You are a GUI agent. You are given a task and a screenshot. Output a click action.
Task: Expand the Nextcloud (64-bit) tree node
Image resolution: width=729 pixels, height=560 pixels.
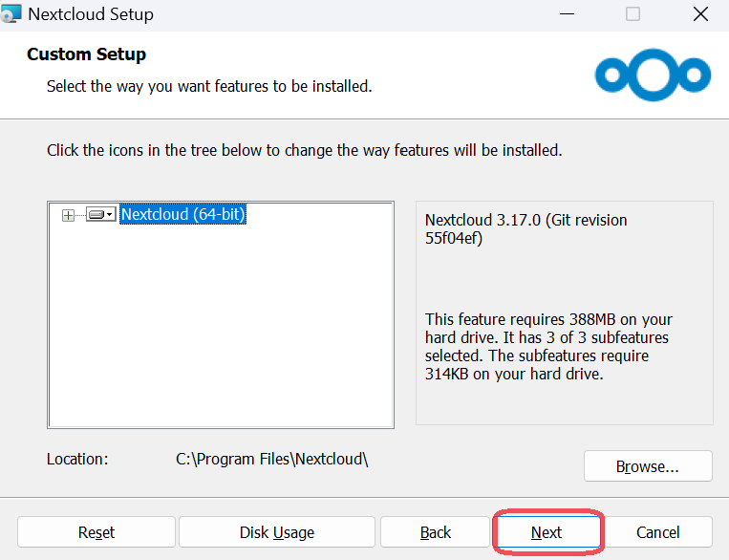pyautogui.click(x=68, y=215)
